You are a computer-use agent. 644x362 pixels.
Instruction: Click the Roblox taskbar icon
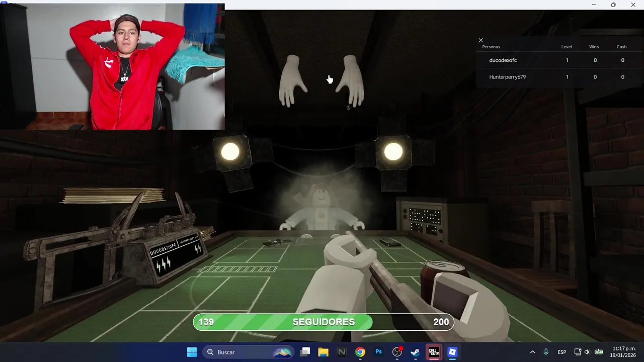pos(452,352)
